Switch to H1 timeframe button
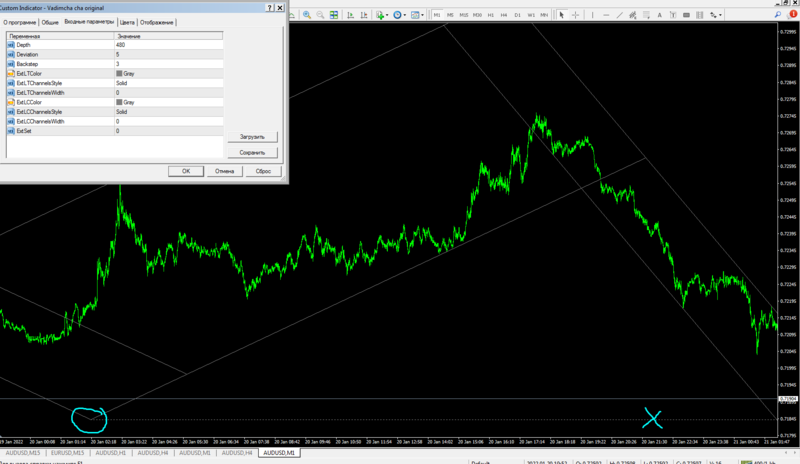Screen dimensions: 800x464 coord(491,15)
